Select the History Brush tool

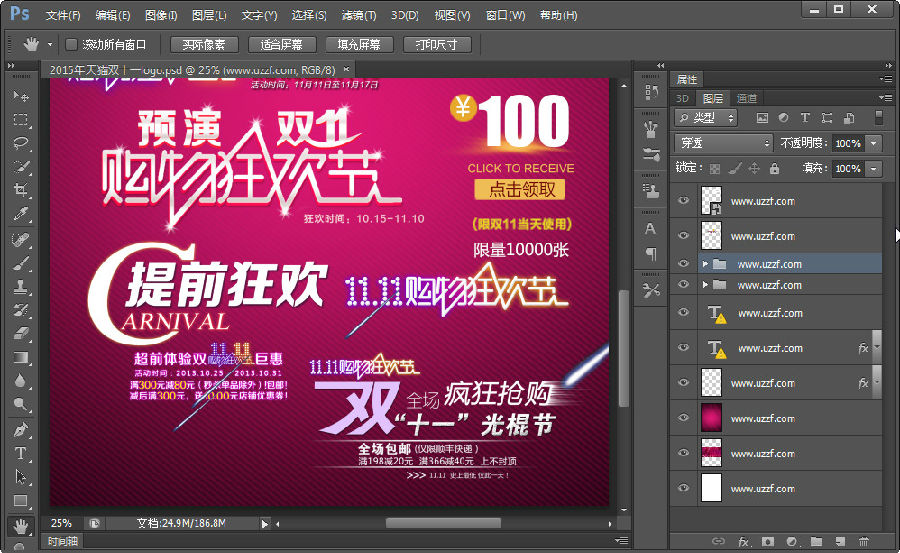pos(21,310)
